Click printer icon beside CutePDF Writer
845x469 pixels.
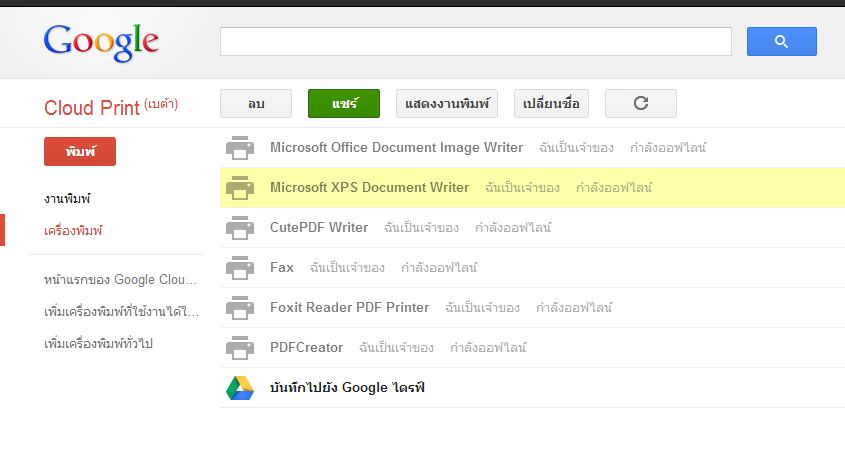click(x=240, y=227)
